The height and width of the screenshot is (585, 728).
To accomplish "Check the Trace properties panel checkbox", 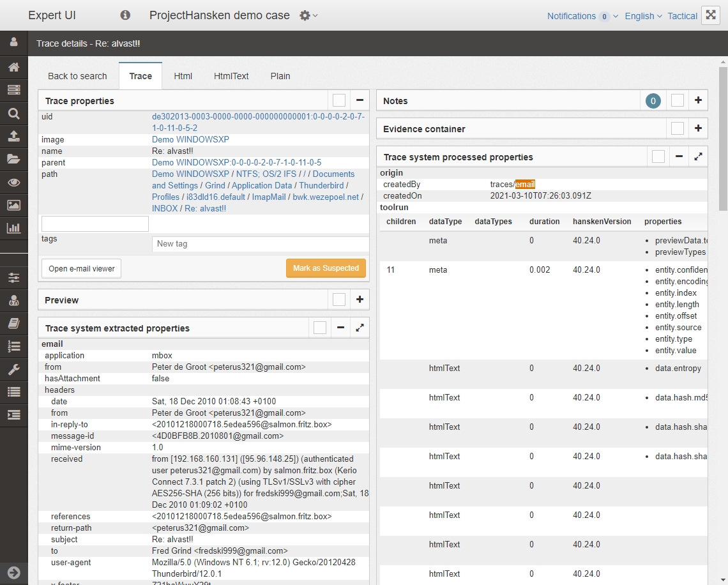I will [x=338, y=100].
